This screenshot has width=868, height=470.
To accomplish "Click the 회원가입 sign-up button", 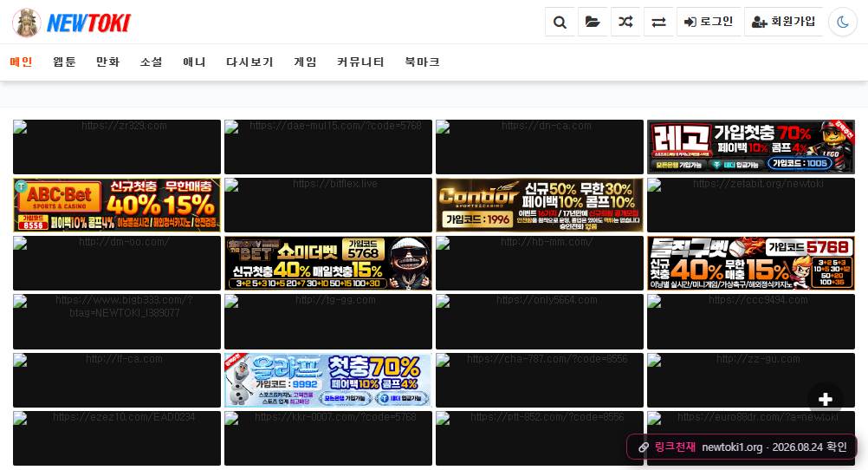I will coord(783,23).
